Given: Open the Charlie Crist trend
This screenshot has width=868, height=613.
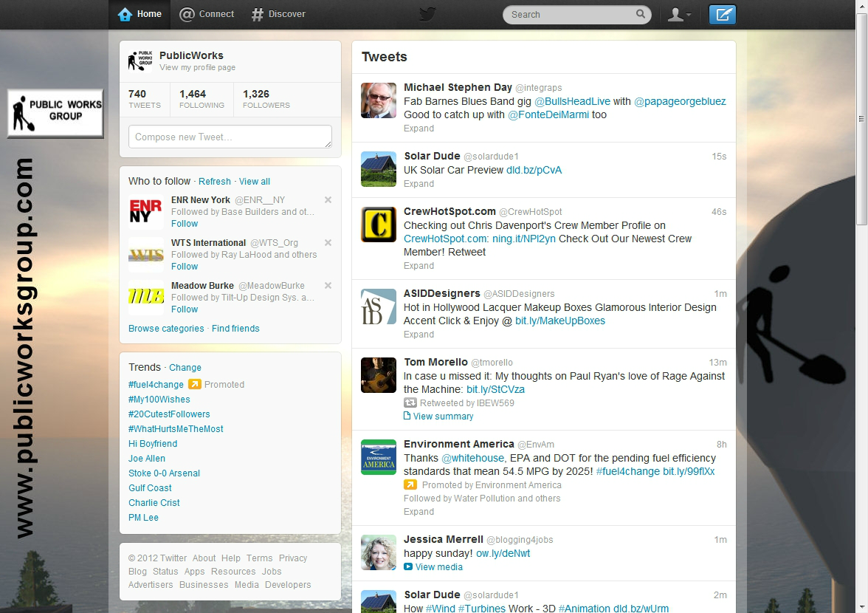Looking at the screenshot, I should click(x=154, y=503).
